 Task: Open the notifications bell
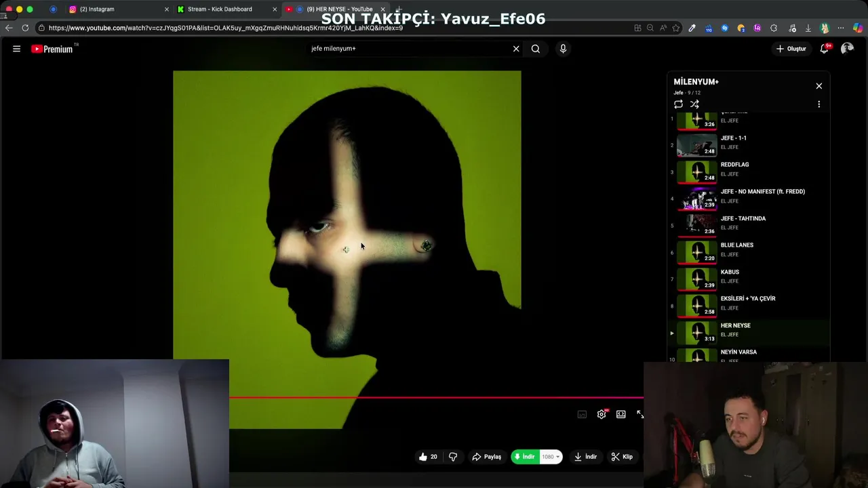(x=825, y=49)
